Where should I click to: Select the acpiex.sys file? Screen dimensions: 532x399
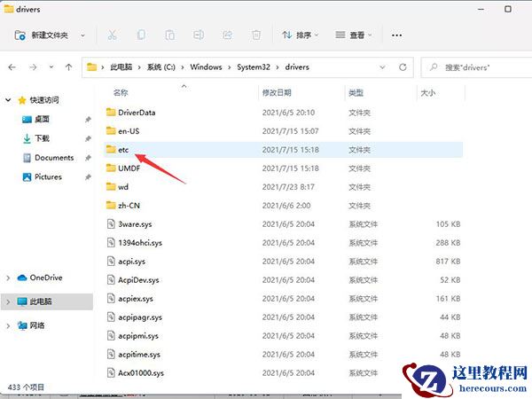[x=136, y=299]
